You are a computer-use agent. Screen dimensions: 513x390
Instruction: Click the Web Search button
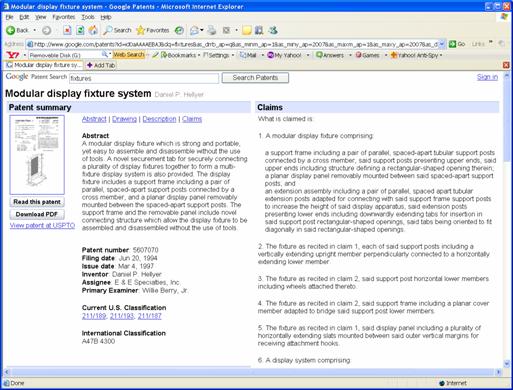[129, 55]
